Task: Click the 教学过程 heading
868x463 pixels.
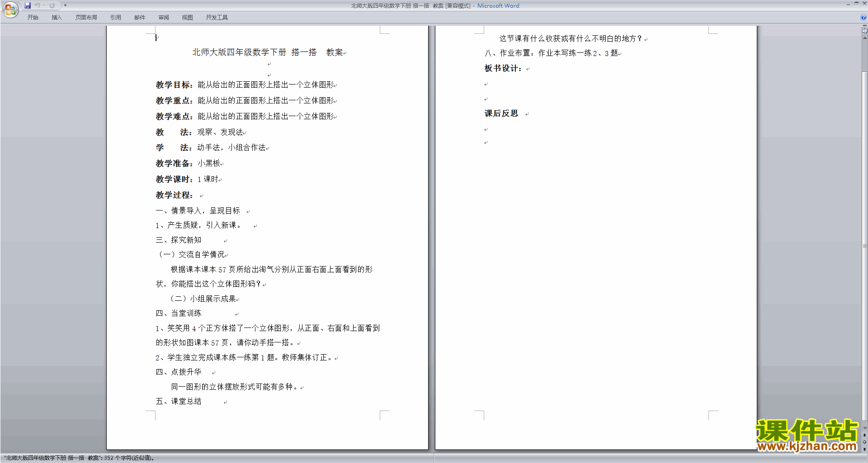Action: point(175,195)
